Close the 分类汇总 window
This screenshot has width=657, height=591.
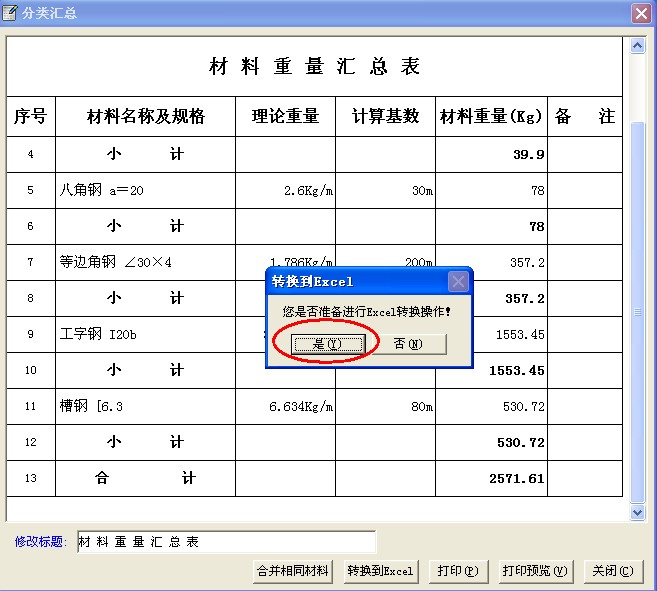tap(641, 13)
